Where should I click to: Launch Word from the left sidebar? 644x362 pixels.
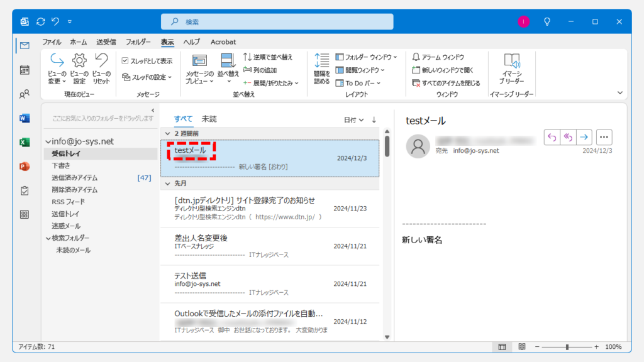(x=25, y=118)
